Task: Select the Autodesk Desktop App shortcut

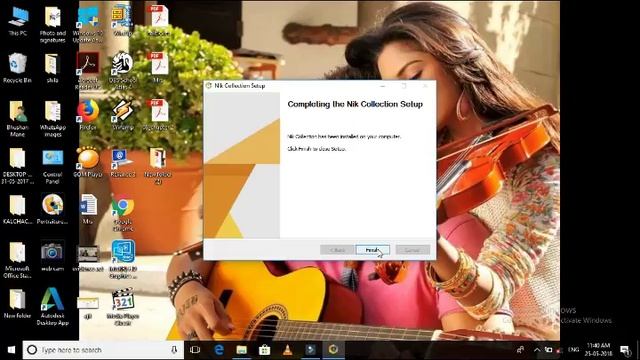Action: pos(53,306)
